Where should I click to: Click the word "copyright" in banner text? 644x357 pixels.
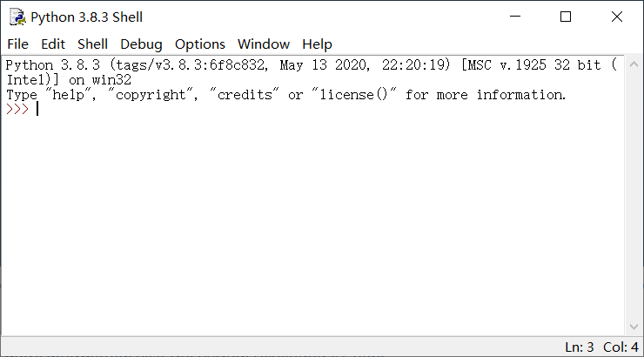151,95
